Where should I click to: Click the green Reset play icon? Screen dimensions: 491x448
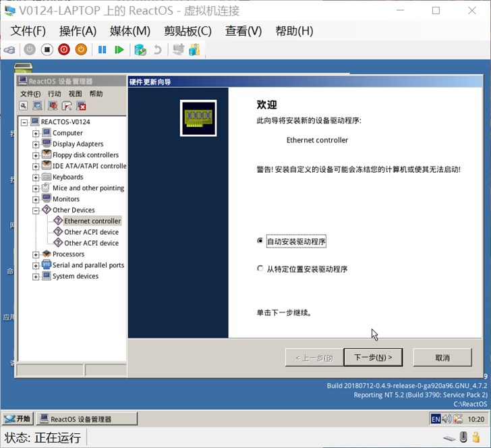coord(119,49)
